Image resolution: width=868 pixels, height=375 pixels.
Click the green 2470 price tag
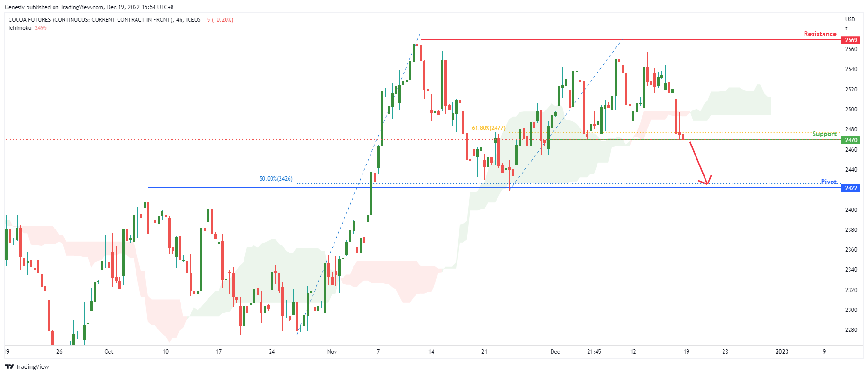tap(851, 140)
